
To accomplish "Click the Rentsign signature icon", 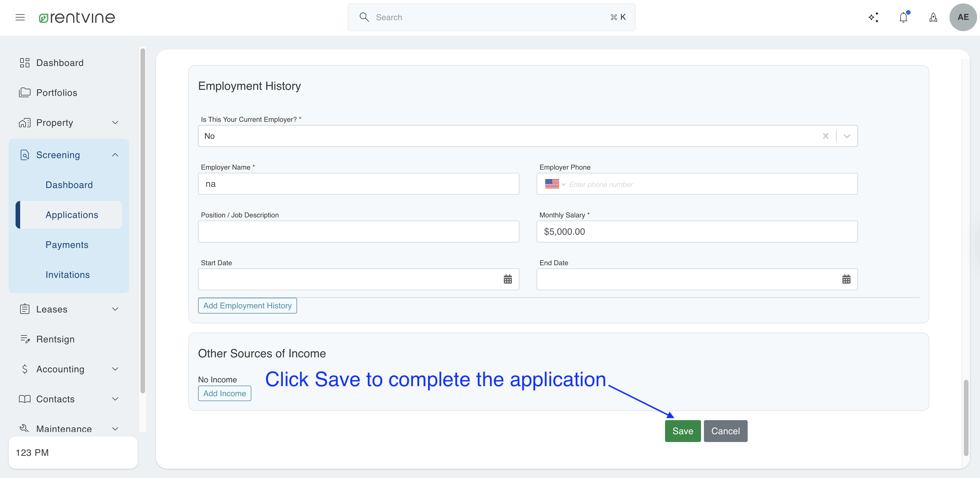I will pos(25,339).
